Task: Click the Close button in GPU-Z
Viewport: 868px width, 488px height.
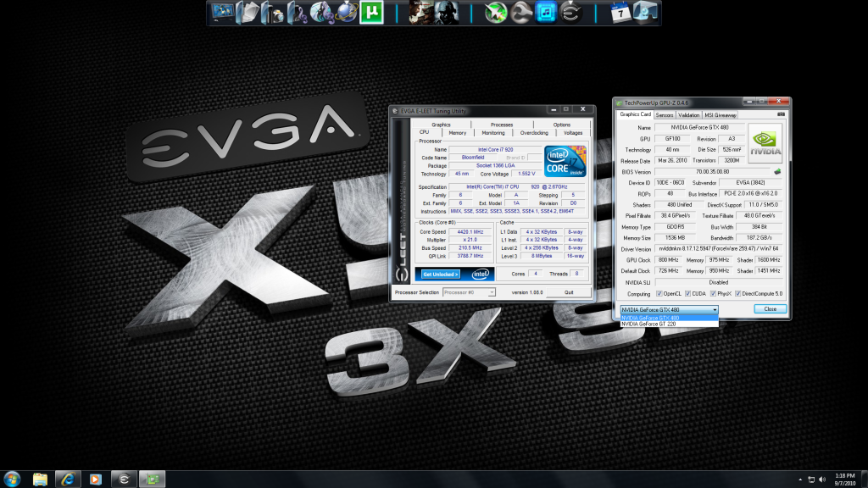Action: coord(770,309)
